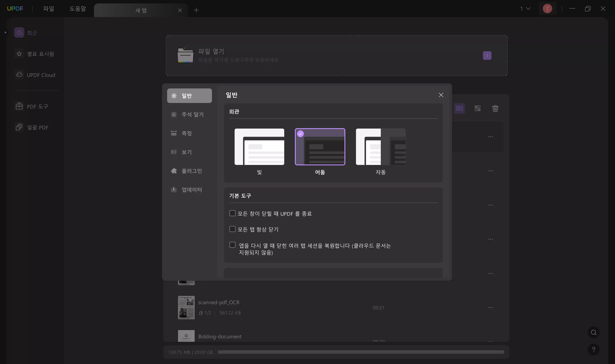Check 모든 탭 항상 닫기 option

232,229
